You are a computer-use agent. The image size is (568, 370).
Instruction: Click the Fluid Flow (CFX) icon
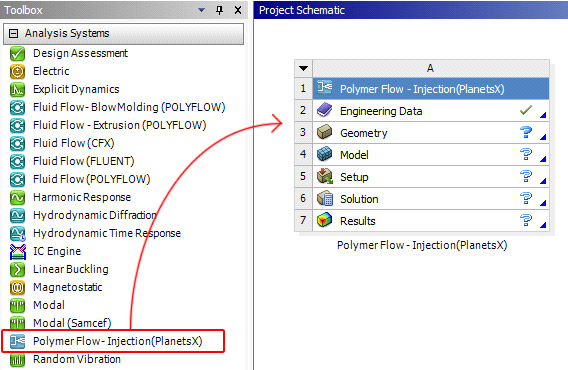point(17,144)
